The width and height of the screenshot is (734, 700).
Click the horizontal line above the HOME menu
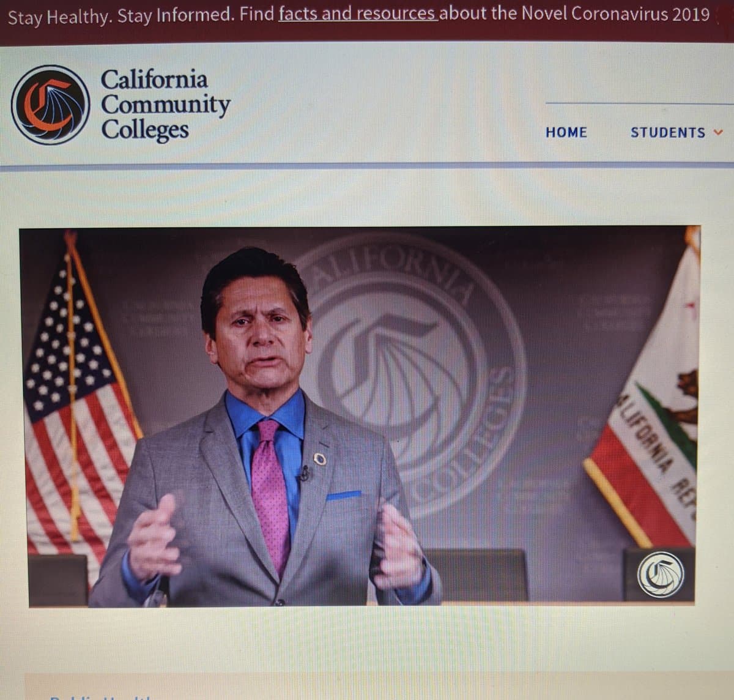click(640, 103)
